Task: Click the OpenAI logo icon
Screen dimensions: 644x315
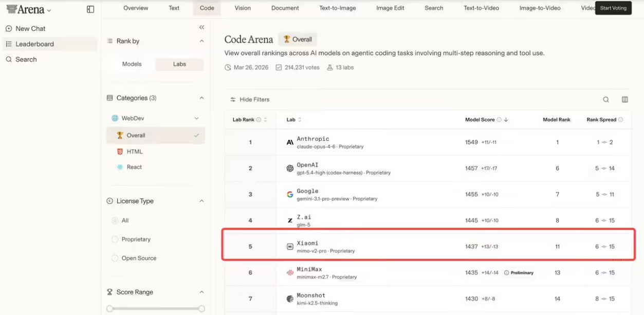Action: (290, 168)
